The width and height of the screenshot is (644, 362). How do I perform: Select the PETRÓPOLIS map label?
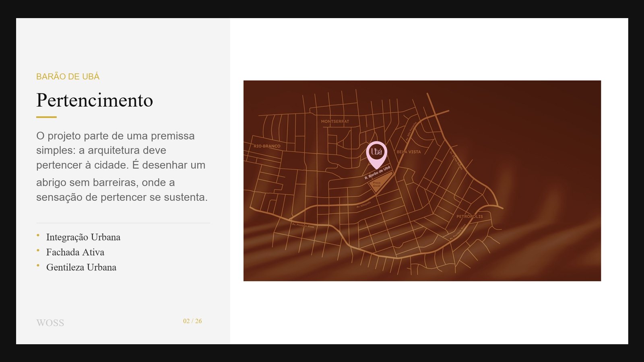[469, 216]
